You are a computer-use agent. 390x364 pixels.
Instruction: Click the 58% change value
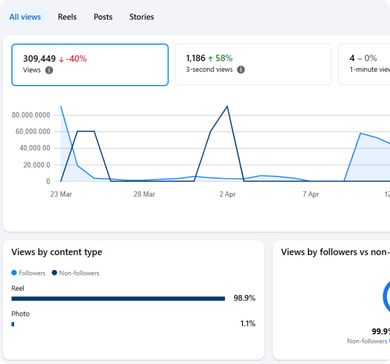click(224, 58)
